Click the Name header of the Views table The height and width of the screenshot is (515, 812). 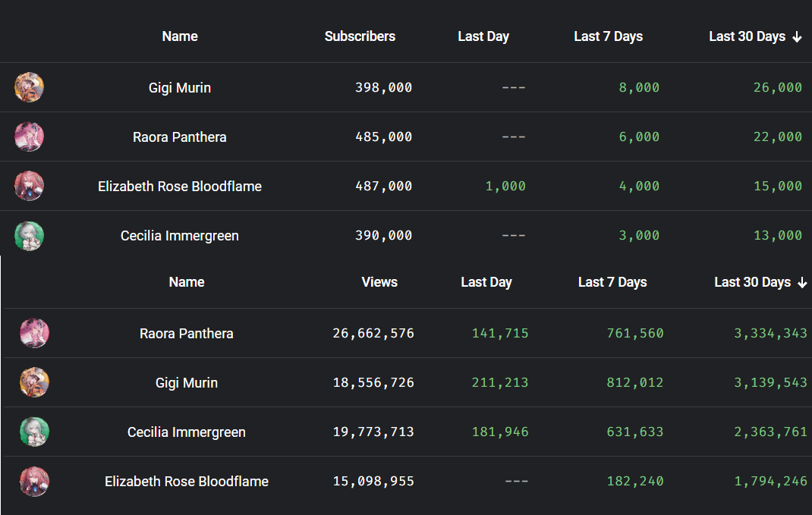click(x=187, y=282)
